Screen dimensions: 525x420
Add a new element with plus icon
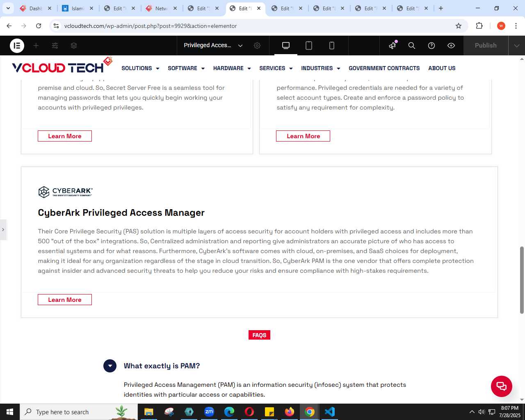[36, 46]
